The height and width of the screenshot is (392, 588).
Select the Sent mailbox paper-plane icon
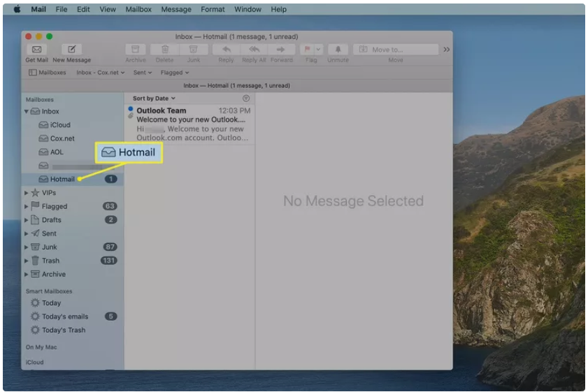[x=35, y=233]
